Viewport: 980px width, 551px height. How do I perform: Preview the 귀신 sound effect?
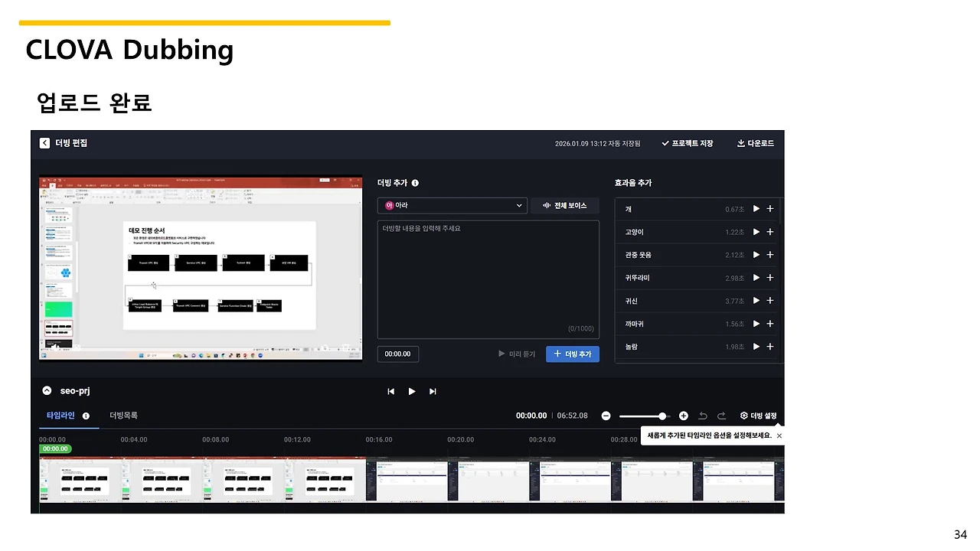(756, 301)
